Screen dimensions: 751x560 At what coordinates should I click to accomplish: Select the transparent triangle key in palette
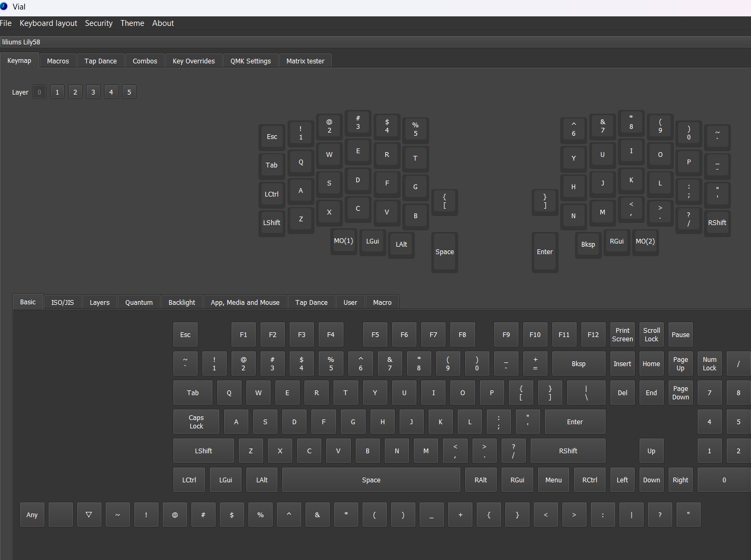coord(89,515)
